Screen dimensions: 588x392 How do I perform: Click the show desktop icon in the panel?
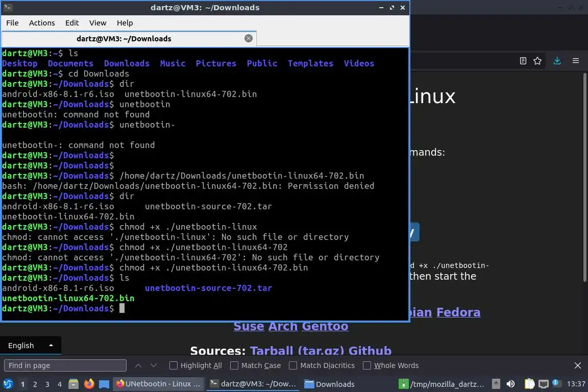coord(104,384)
